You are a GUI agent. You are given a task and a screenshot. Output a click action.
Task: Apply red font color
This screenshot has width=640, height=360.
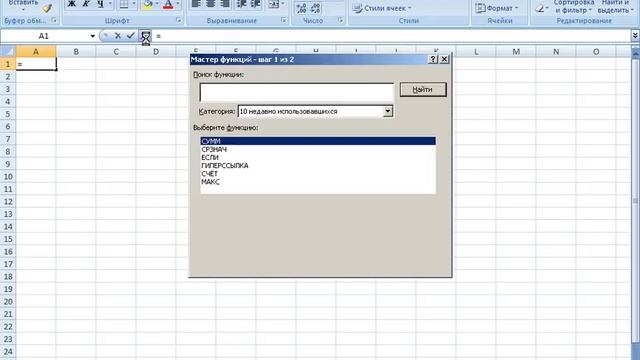tap(168, 4)
